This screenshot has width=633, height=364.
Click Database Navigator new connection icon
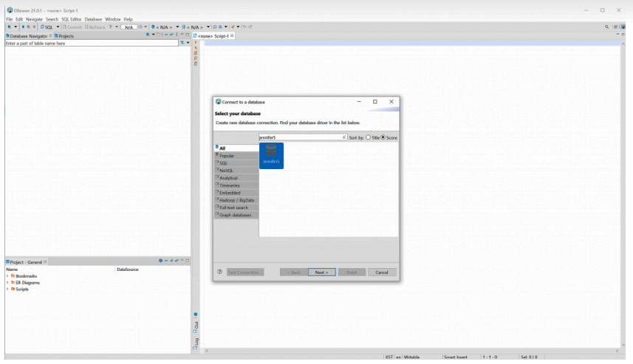coord(148,35)
